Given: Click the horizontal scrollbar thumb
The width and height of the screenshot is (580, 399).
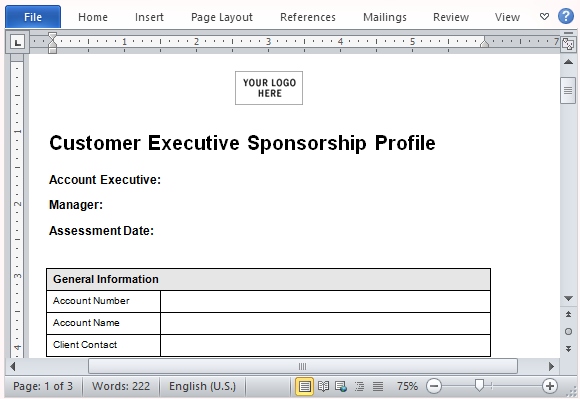Looking at the screenshot, I should 303,366.
